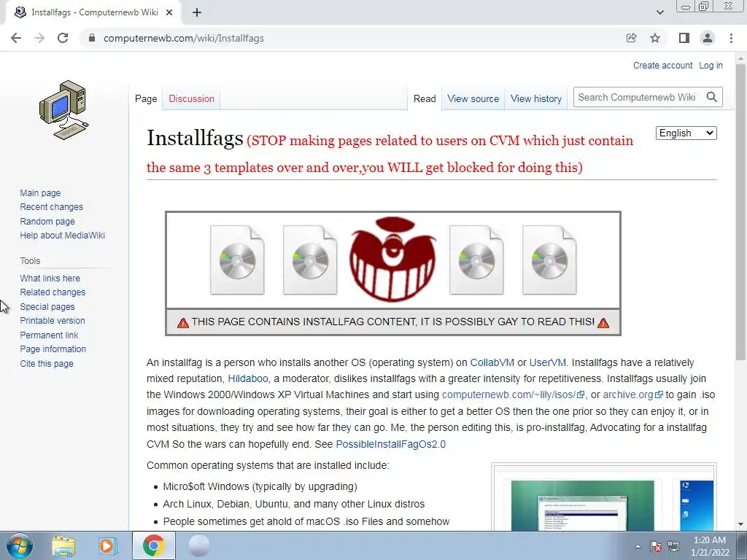This screenshot has height=560, width=747.
Task: Show hidden tray icons arrow
Action: coord(638,546)
